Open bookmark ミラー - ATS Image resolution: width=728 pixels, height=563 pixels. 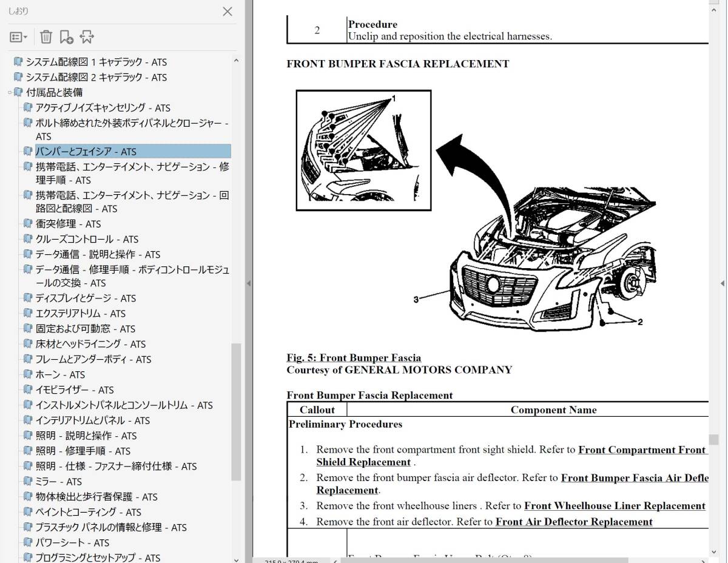pyautogui.click(x=58, y=482)
